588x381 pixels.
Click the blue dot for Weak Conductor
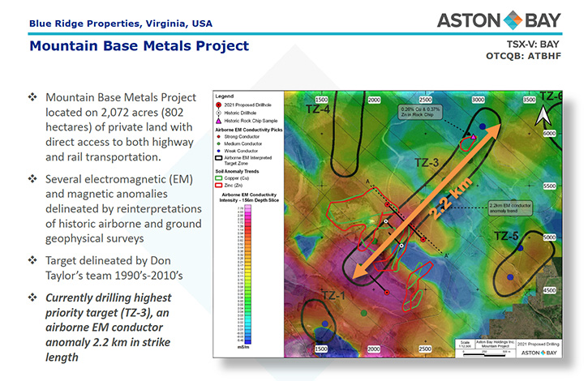219,151
